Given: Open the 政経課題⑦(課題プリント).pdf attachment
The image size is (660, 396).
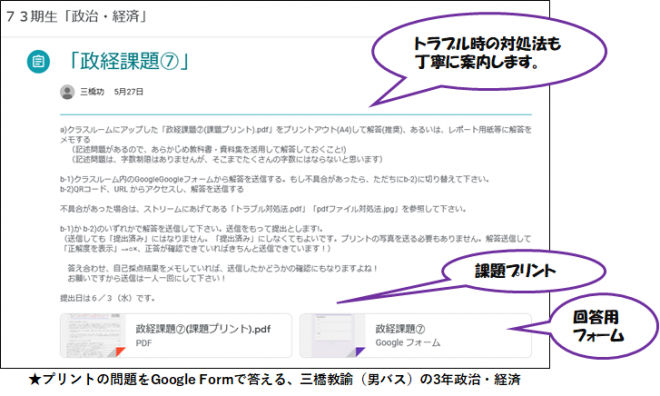Looking at the screenshot, I should click(176, 335).
